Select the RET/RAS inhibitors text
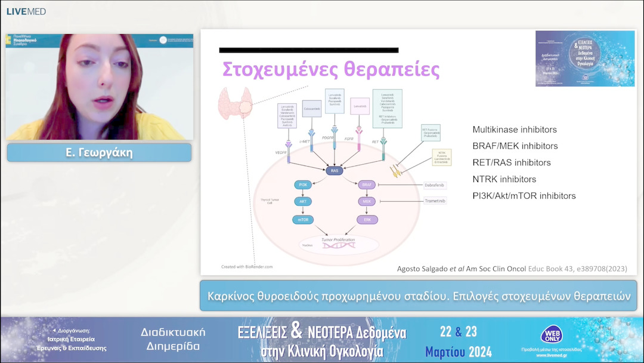The width and height of the screenshot is (644, 363). 512,162
